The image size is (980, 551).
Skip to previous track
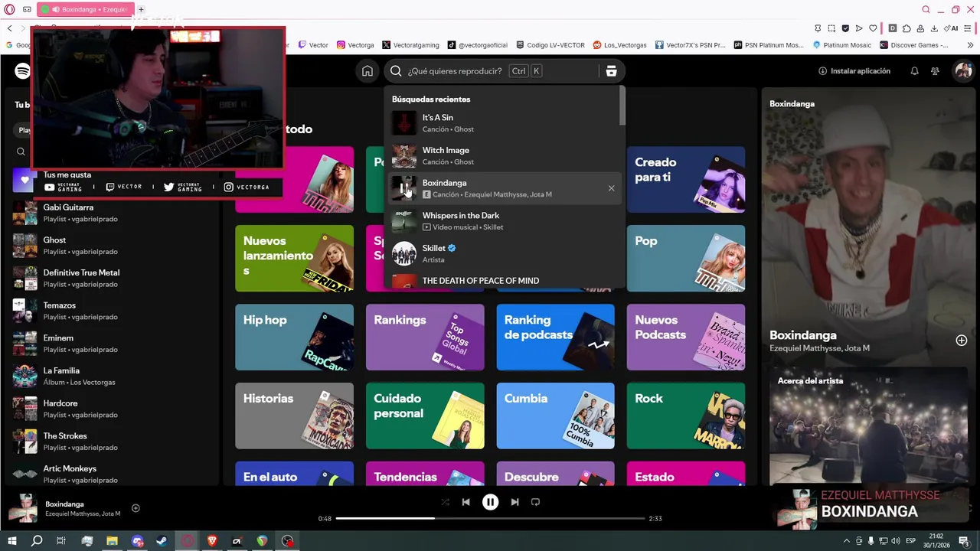pos(465,502)
